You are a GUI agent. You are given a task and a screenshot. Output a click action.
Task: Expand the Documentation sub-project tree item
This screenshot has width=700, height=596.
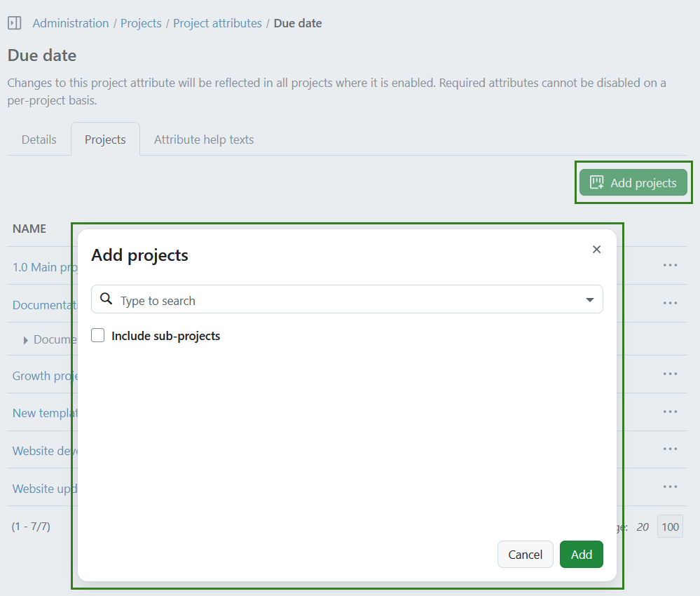click(x=25, y=339)
